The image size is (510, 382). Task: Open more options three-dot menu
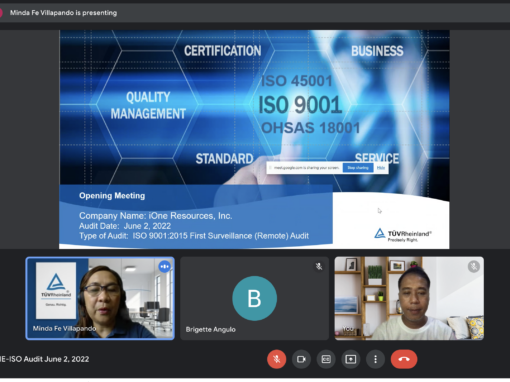[x=375, y=359]
